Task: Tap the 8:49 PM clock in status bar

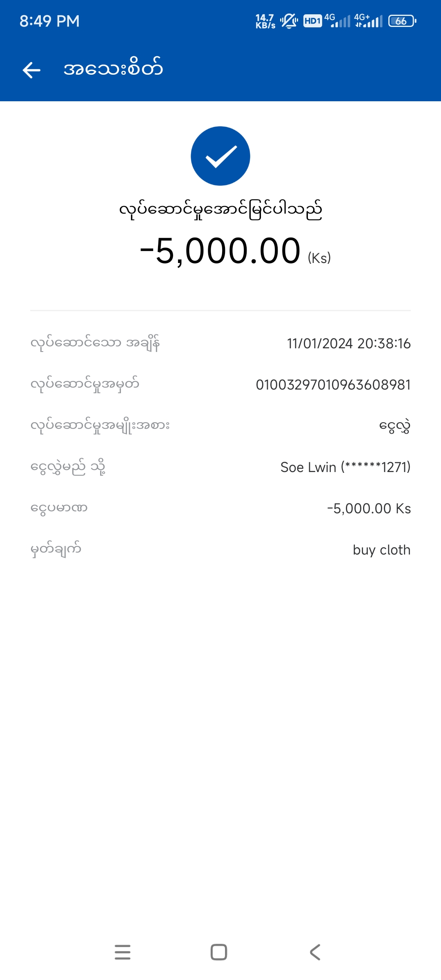Action: click(49, 21)
